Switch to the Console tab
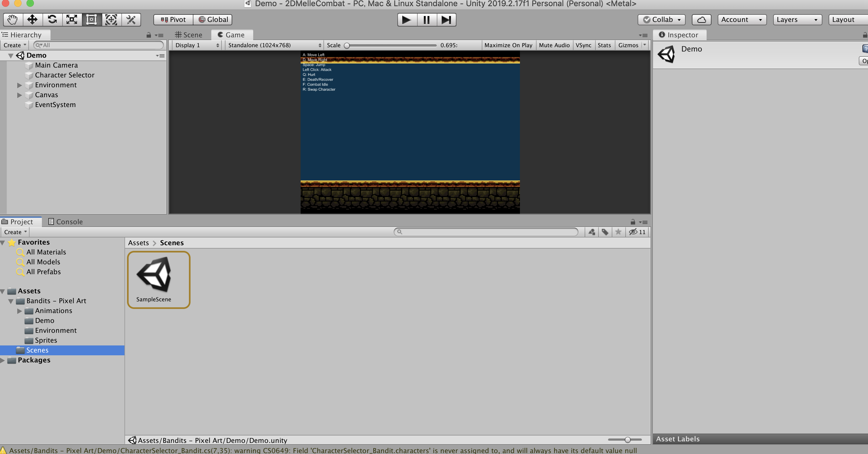868x454 pixels. pos(65,222)
